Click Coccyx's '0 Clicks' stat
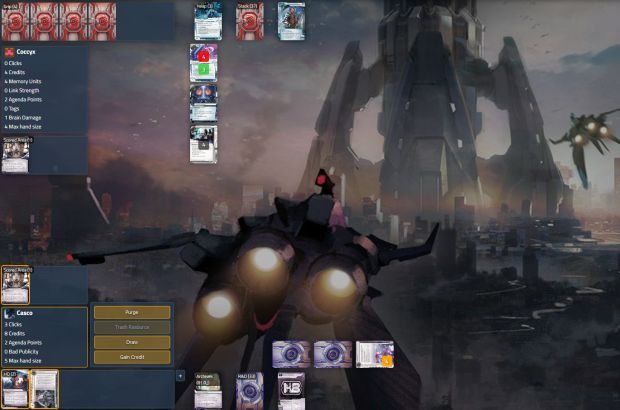The image size is (620, 410). [x=13, y=63]
